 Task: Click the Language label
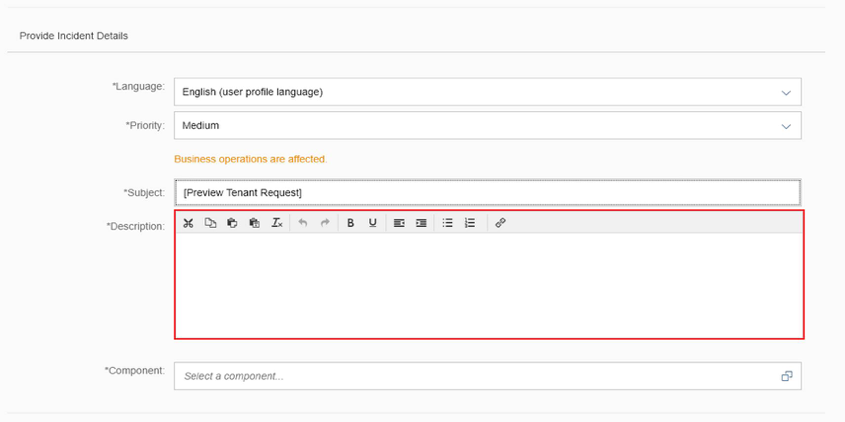(138, 86)
